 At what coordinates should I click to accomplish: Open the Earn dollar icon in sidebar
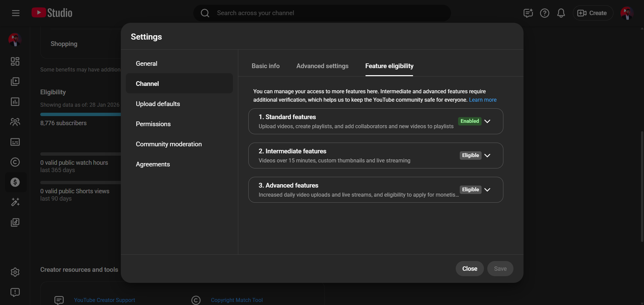click(x=15, y=182)
